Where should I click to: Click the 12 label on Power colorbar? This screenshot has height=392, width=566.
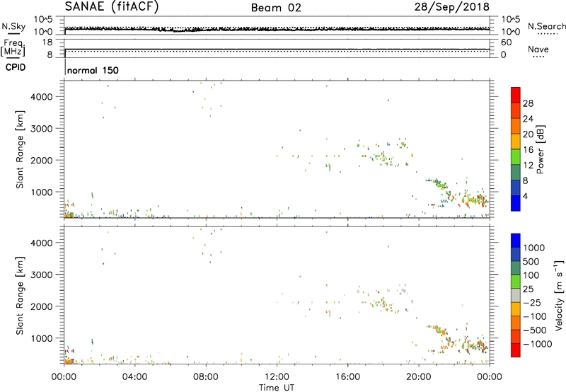pyautogui.click(x=528, y=166)
